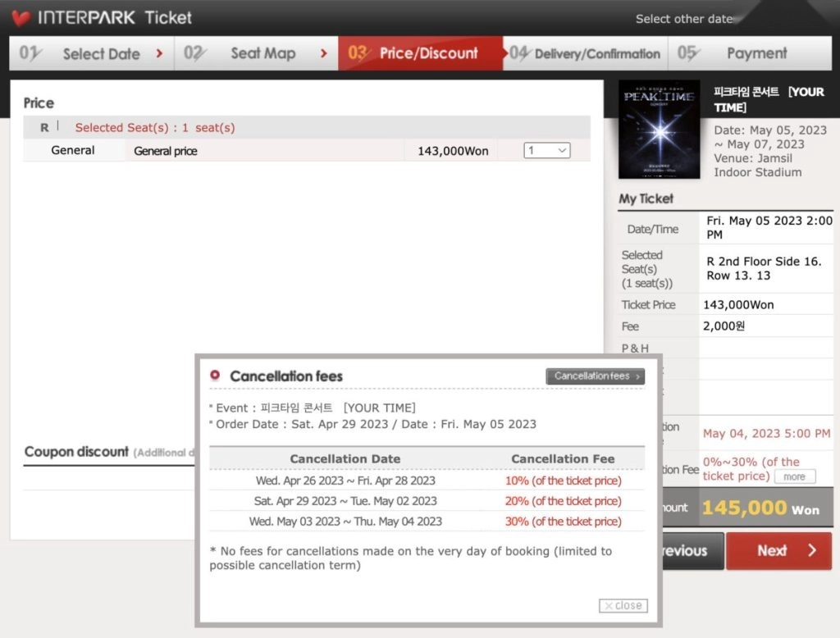This screenshot has height=638, width=840.
Task: Click the General price 143,000Won row
Action: 307,151
